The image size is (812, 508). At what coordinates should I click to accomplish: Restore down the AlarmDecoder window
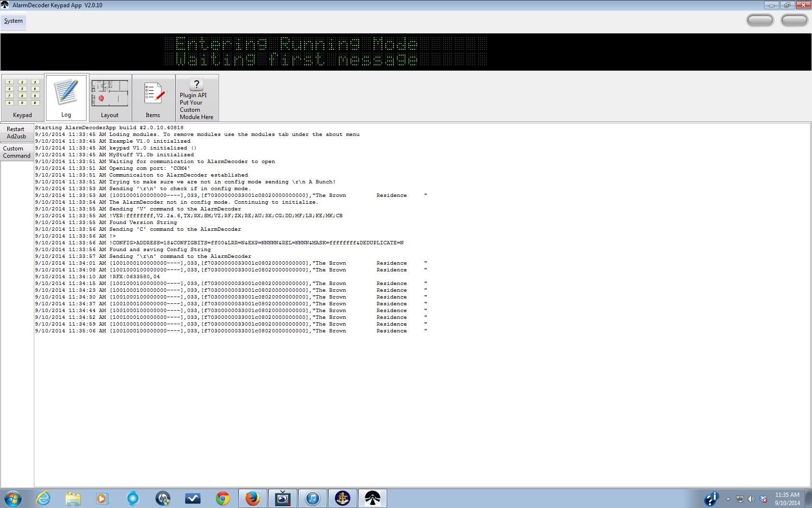click(786, 5)
